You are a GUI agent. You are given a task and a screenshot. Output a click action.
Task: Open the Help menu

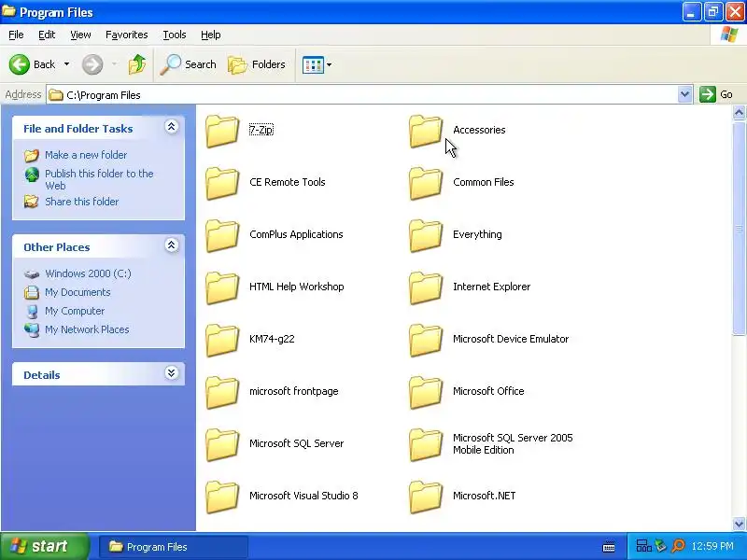211,35
